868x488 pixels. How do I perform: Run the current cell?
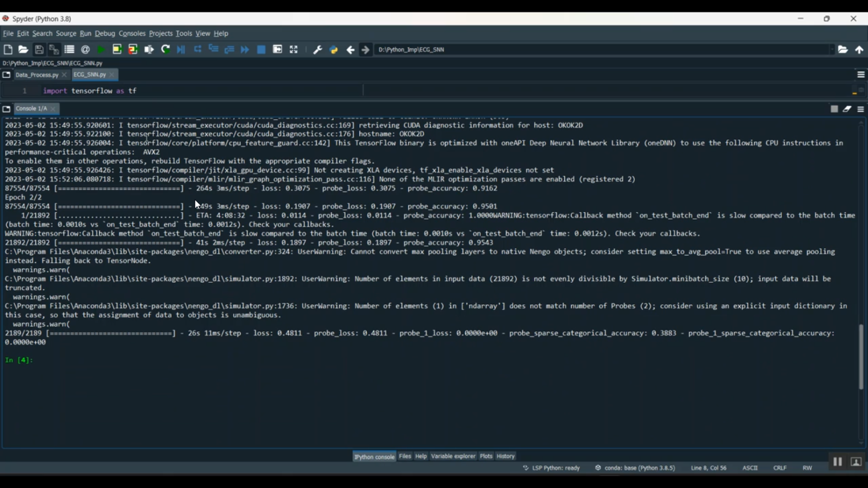[x=117, y=50]
